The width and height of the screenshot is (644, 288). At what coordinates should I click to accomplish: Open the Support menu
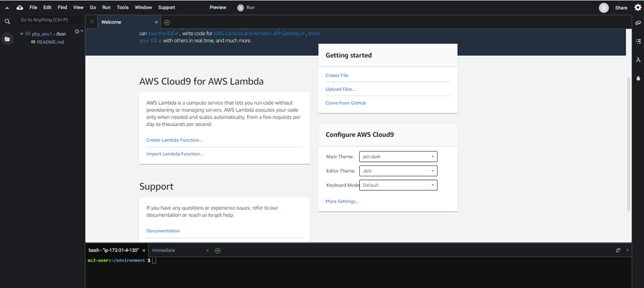click(x=167, y=8)
